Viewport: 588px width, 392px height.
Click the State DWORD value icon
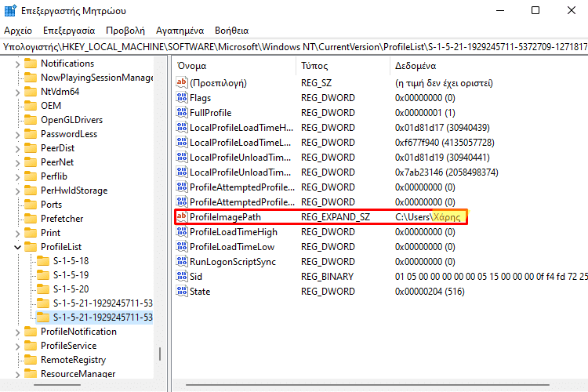coord(182,291)
